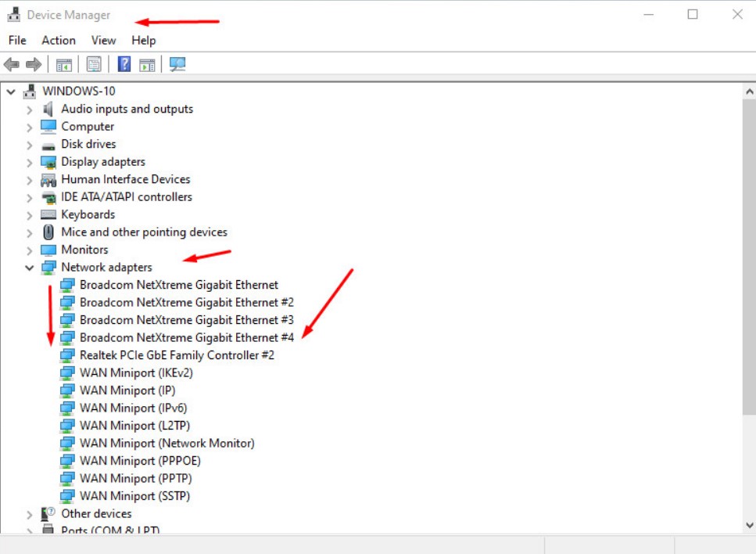Click the Device Manager title bar icon
Image resolution: width=756 pixels, height=554 pixels.
click(x=13, y=15)
